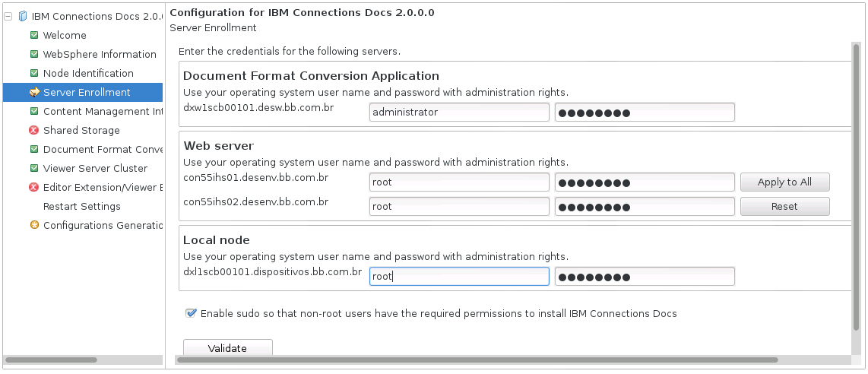
Task: Click the IBM Connections Docs package icon
Action: pos(23,16)
